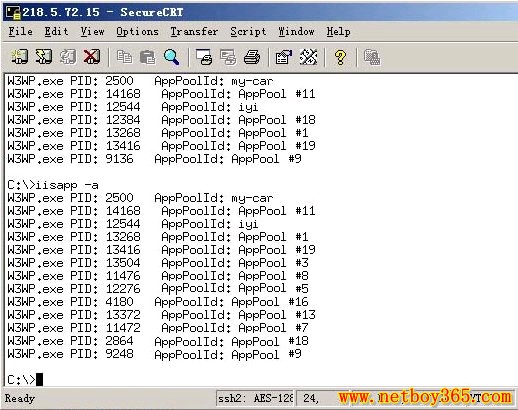Click the Connect toolbar icon
This screenshot has height=410, width=518.
20,57
